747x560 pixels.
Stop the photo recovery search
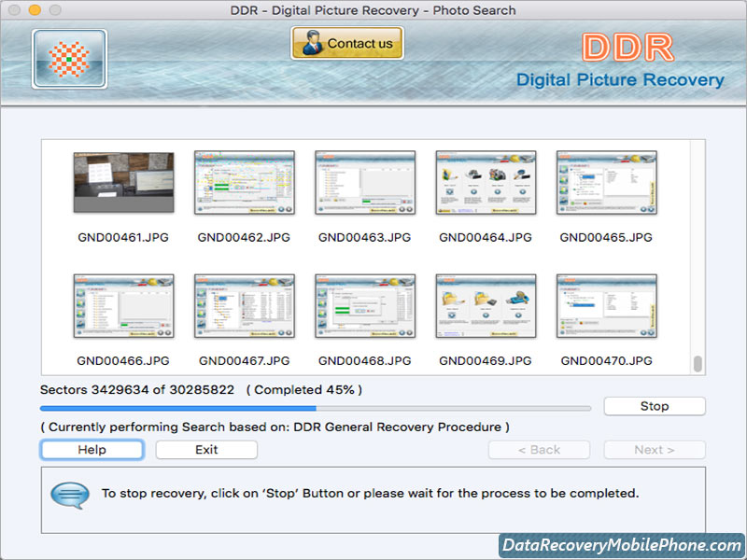point(655,406)
